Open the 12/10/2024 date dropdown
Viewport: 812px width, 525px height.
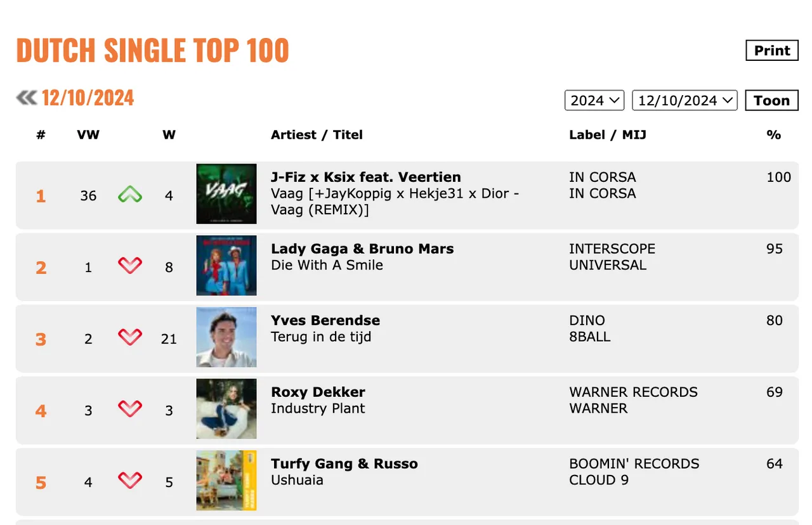coord(684,100)
